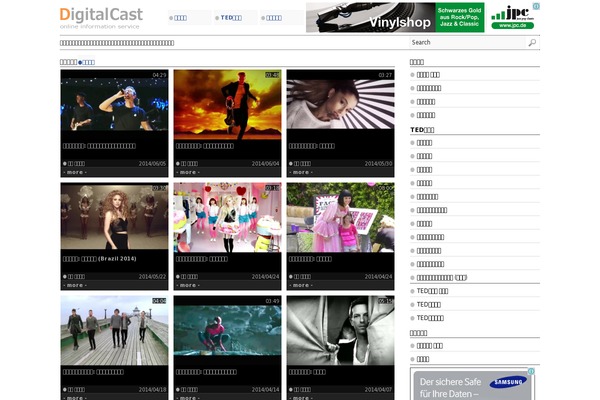Open pink room dancing girls video thumbnail
This screenshot has height=400, width=600.
click(x=227, y=217)
